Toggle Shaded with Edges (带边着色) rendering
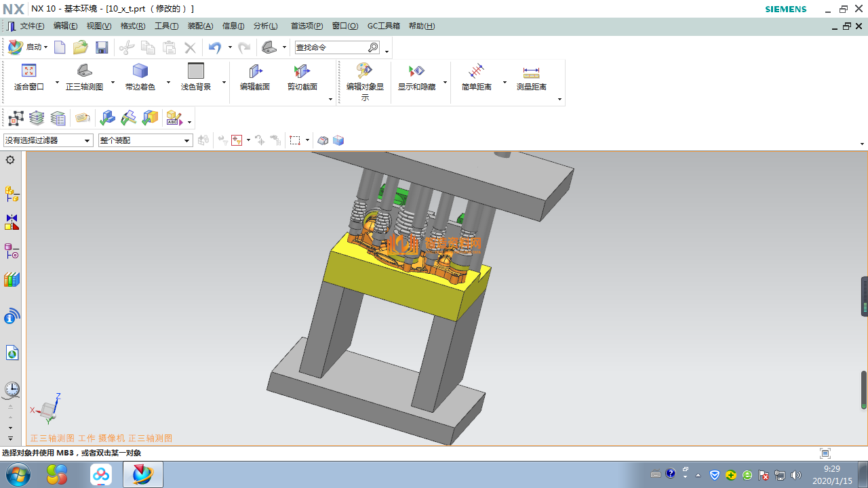 (x=140, y=71)
